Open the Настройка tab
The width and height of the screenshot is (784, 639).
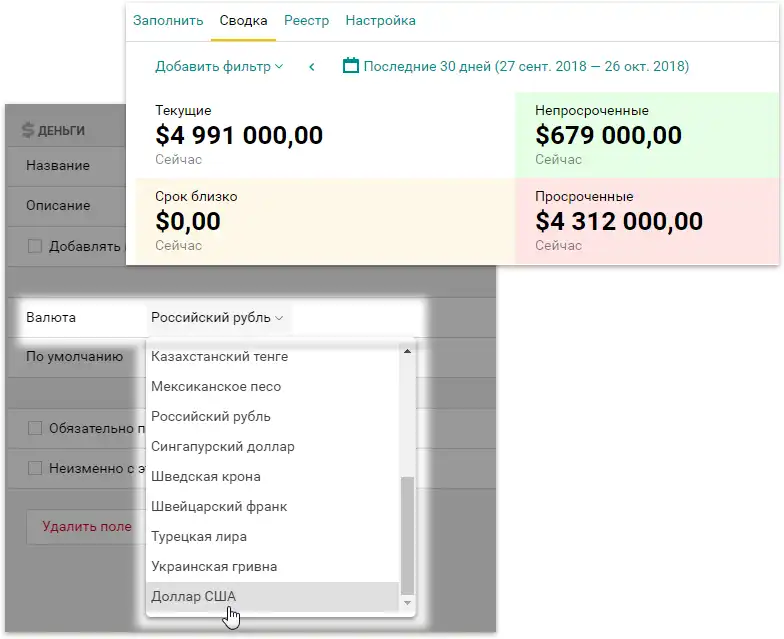[x=380, y=20]
